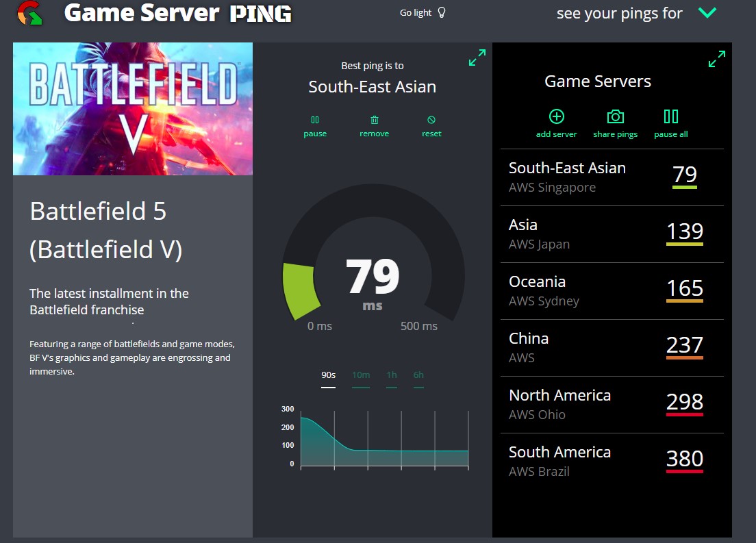756x543 pixels.
Task: Click the Game Server Ping logo icon
Action: [x=29, y=13]
